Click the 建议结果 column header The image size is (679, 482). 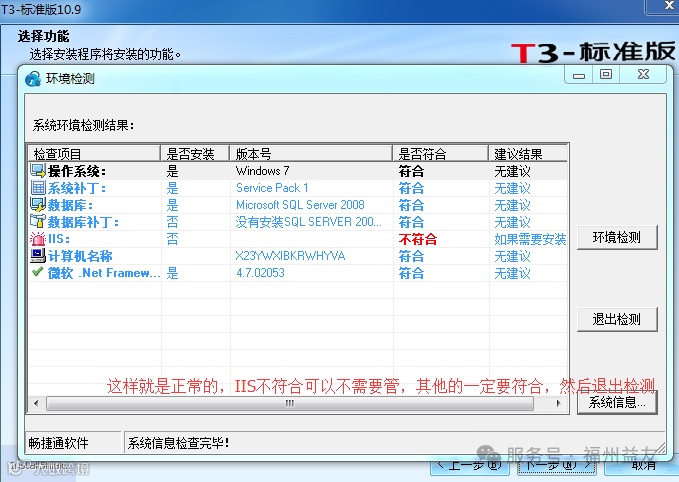528,154
